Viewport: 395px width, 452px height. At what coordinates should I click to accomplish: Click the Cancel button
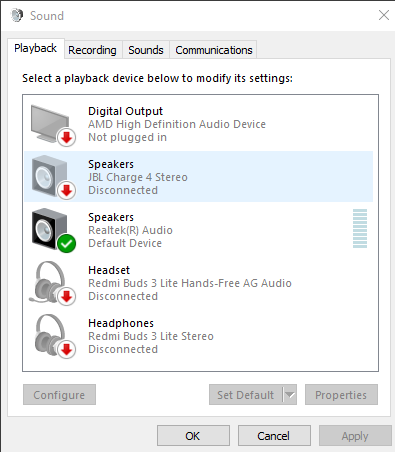[x=274, y=436]
